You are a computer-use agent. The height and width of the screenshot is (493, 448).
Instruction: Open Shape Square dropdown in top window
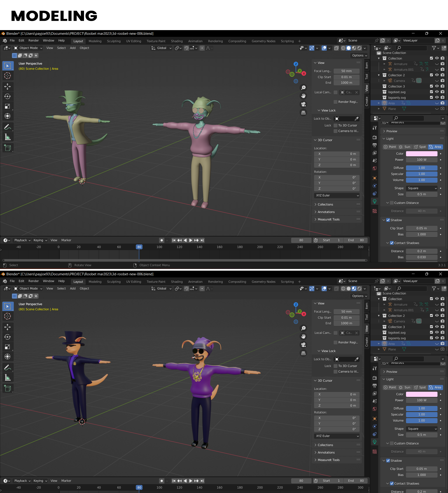tap(422, 188)
